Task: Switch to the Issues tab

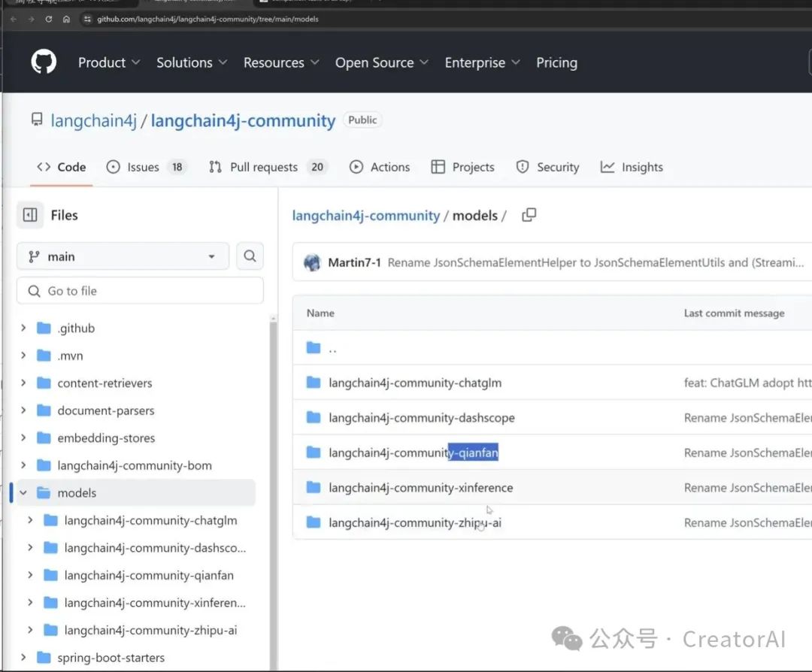Action: pyautogui.click(x=146, y=167)
